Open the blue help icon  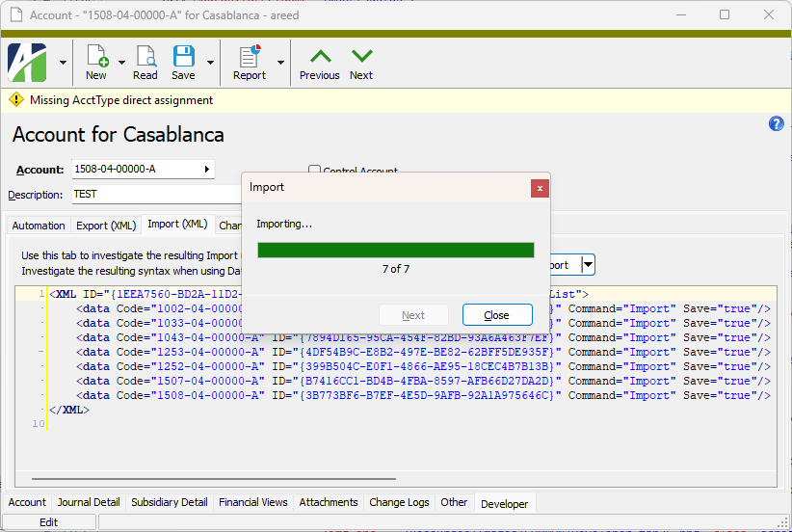coord(777,123)
